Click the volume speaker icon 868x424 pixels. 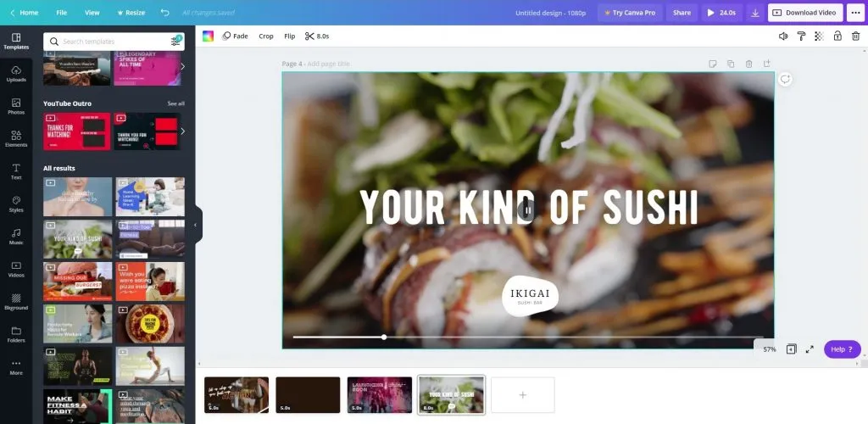pyautogui.click(x=782, y=36)
